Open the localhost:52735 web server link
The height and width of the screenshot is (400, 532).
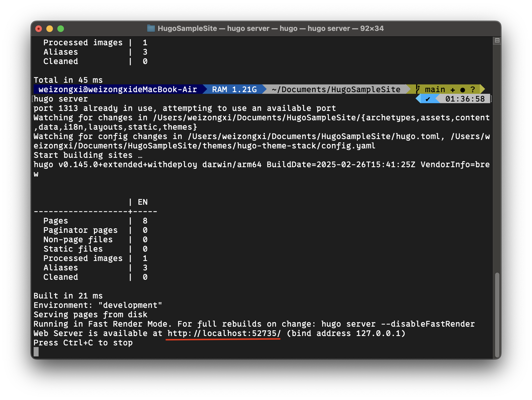(224, 333)
